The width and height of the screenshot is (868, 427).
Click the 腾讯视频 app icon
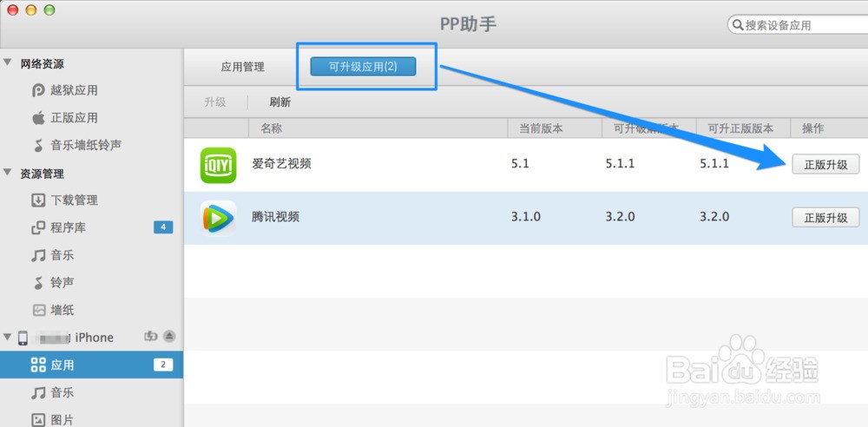(218, 218)
